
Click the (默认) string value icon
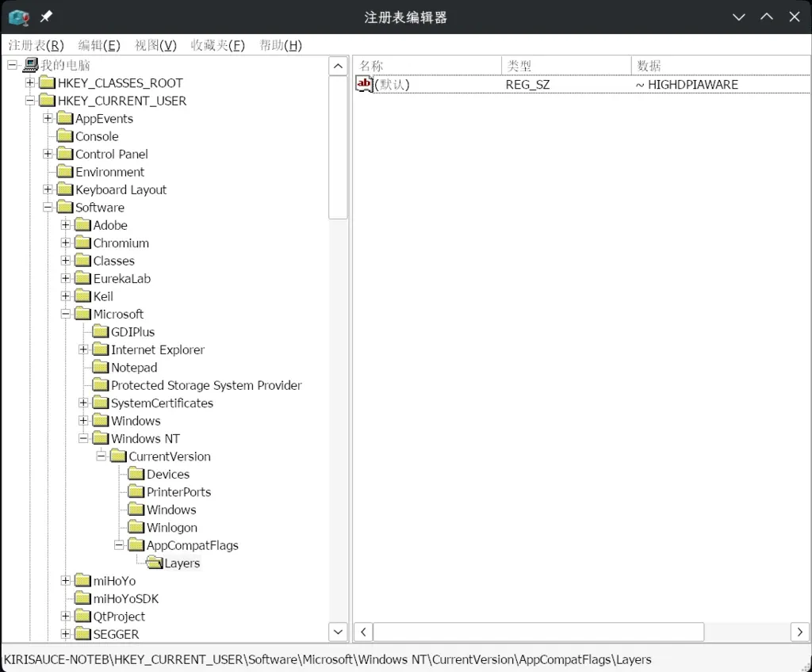tap(365, 84)
